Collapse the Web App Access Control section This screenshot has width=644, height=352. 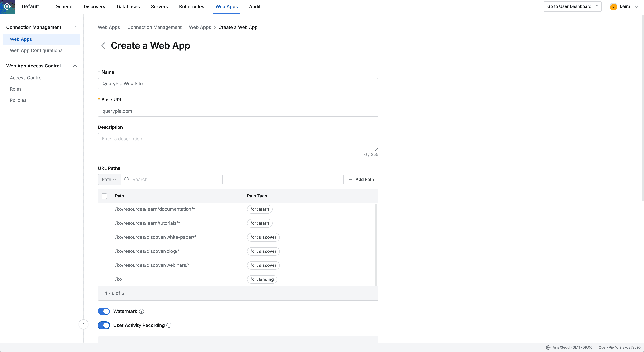75,66
